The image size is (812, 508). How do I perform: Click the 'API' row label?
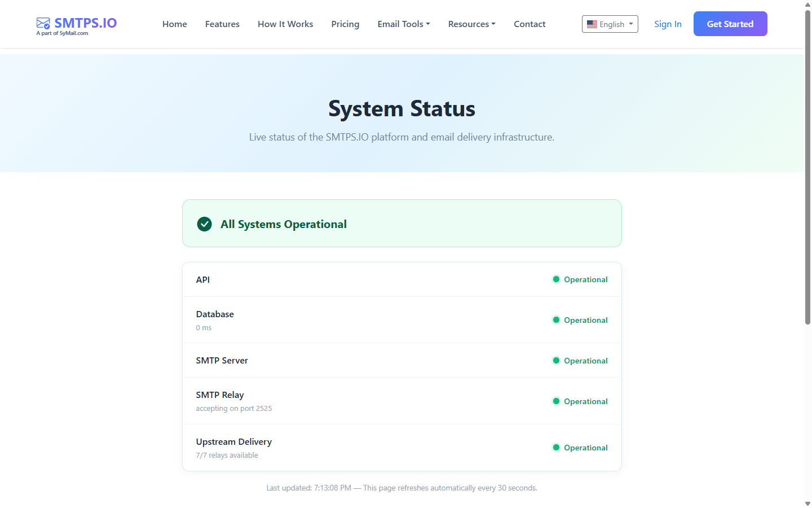[203, 279]
